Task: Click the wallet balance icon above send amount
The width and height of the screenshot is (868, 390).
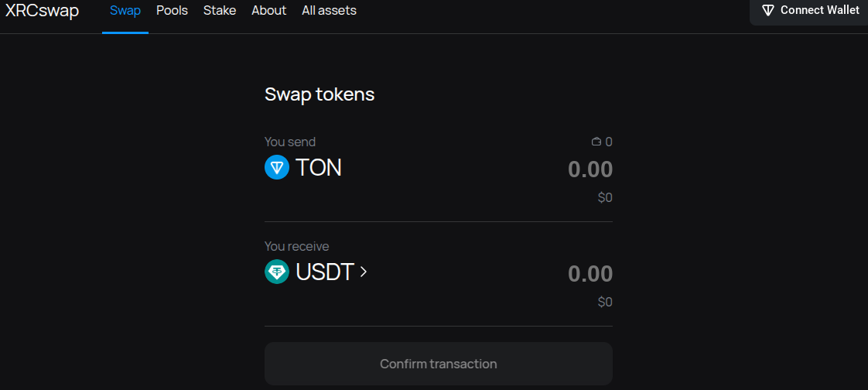Action: click(596, 142)
